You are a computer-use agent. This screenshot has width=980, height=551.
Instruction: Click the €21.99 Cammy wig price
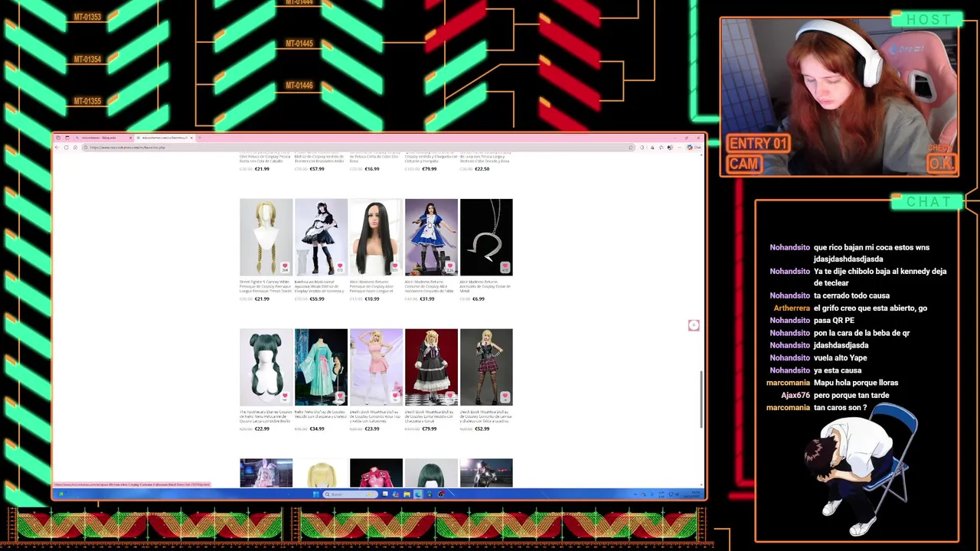coord(262,299)
